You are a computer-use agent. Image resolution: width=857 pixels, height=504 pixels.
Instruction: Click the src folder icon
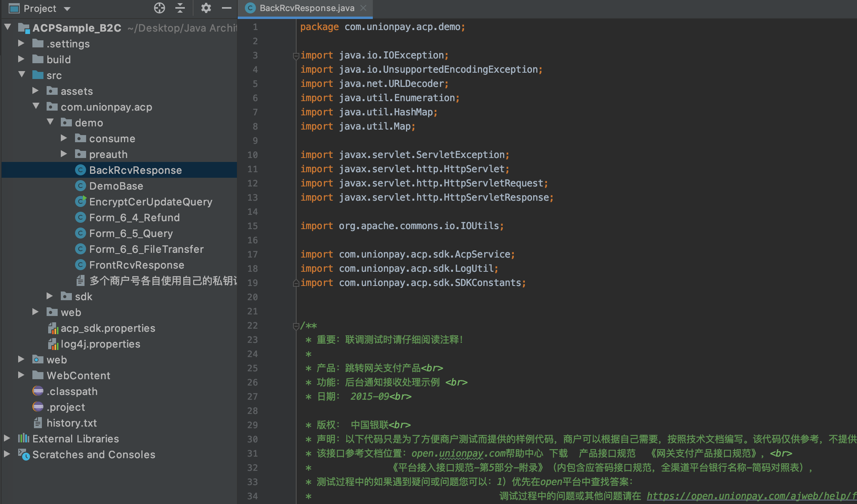point(38,75)
